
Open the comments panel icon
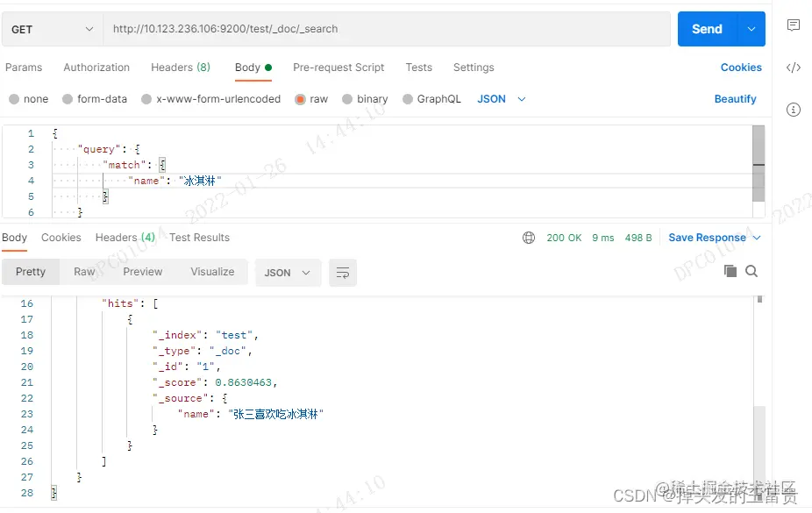tap(793, 25)
